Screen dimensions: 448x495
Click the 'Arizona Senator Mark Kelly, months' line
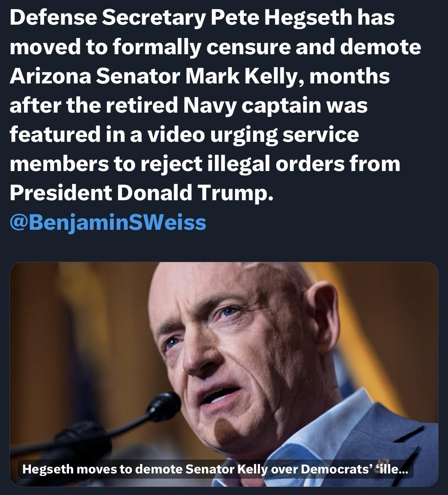coord(200,76)
